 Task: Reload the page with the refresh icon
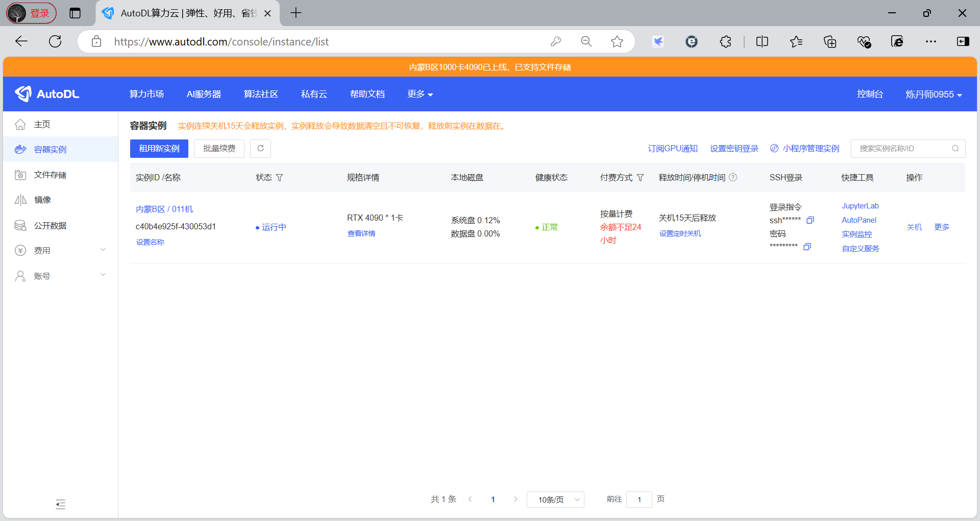click(x=55, y=41)
